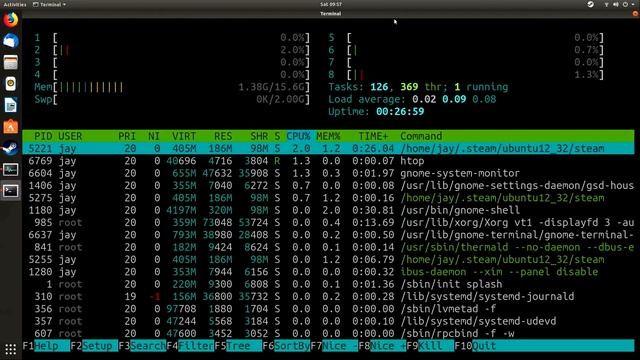640x360 pixels.
Task: Open the Files manager dock icon
Action: coord(11,62)
